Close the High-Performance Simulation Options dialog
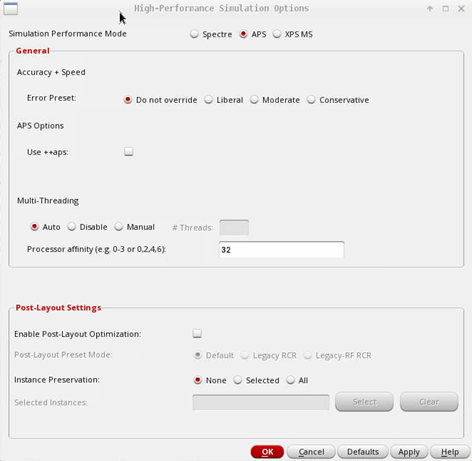The width and height of the screenshot is (472, 461). tap(461, 9)
